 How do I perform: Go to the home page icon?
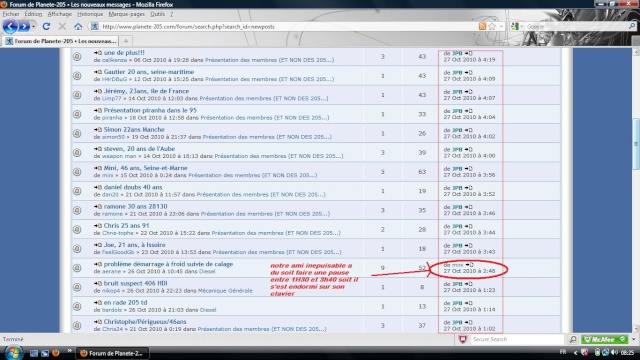(x=78, y=27)
